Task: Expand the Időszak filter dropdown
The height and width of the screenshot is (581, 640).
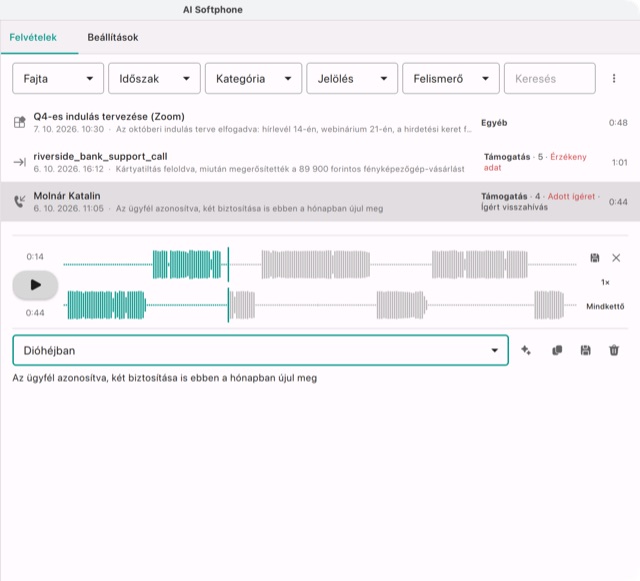Action: point(154,78)
